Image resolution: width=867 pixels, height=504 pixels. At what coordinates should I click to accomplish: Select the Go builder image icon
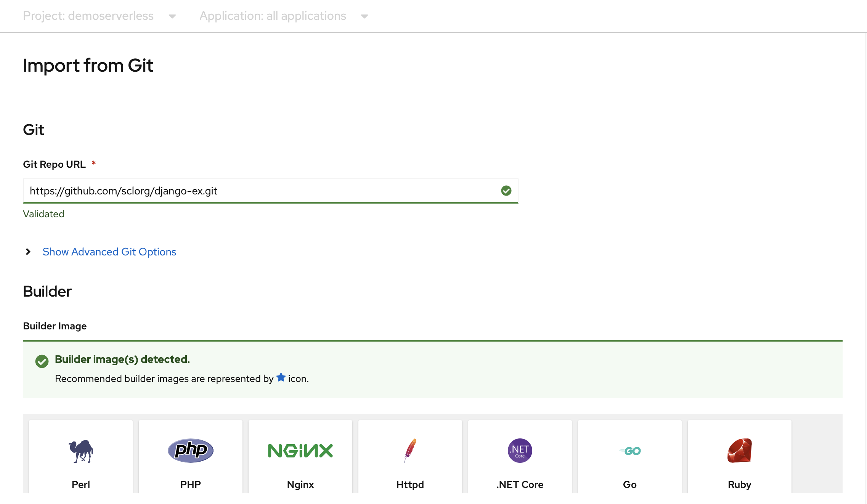click(x=630, y=450)
